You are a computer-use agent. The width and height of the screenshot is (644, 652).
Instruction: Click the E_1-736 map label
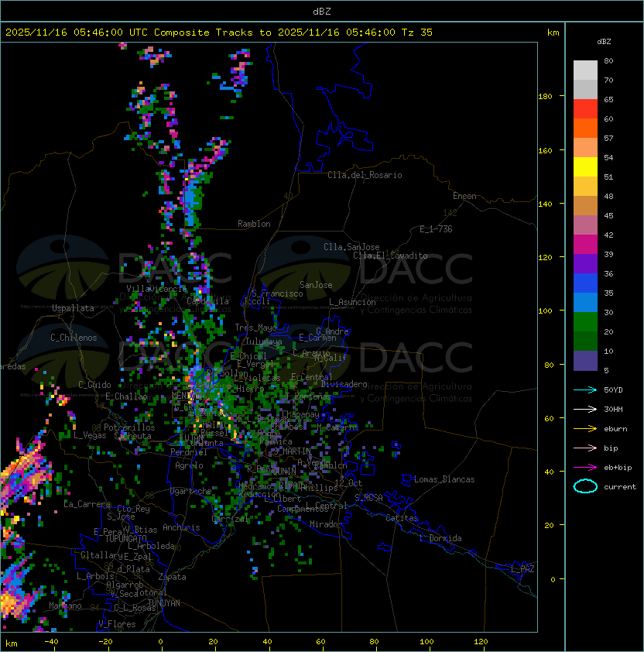(436, 229)
